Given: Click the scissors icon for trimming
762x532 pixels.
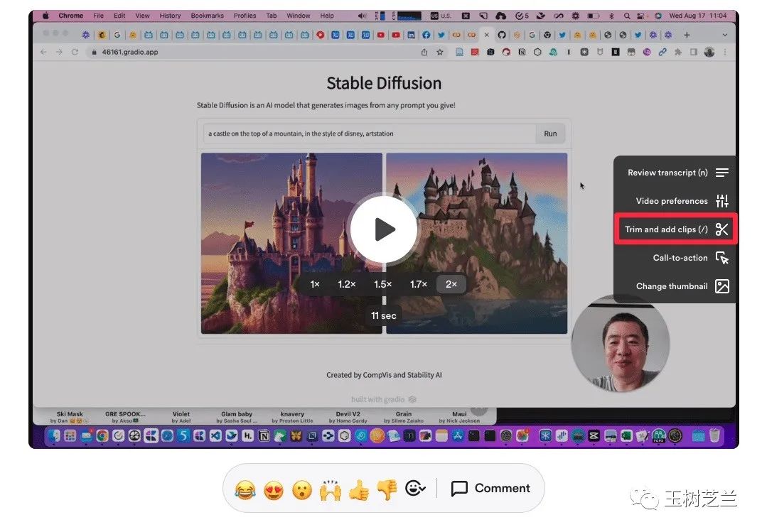Looking at the screenshot, I should click(721, 229).
